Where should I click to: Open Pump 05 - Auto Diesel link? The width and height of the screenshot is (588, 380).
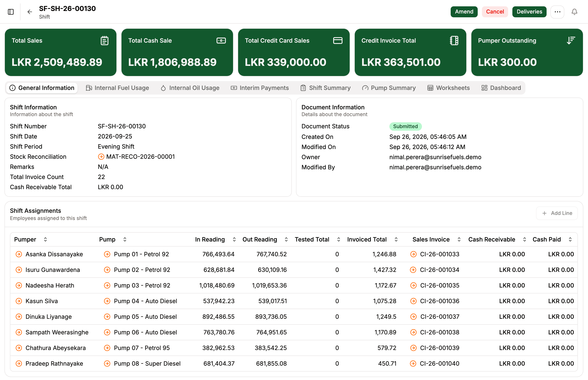[x=145, y=317]
